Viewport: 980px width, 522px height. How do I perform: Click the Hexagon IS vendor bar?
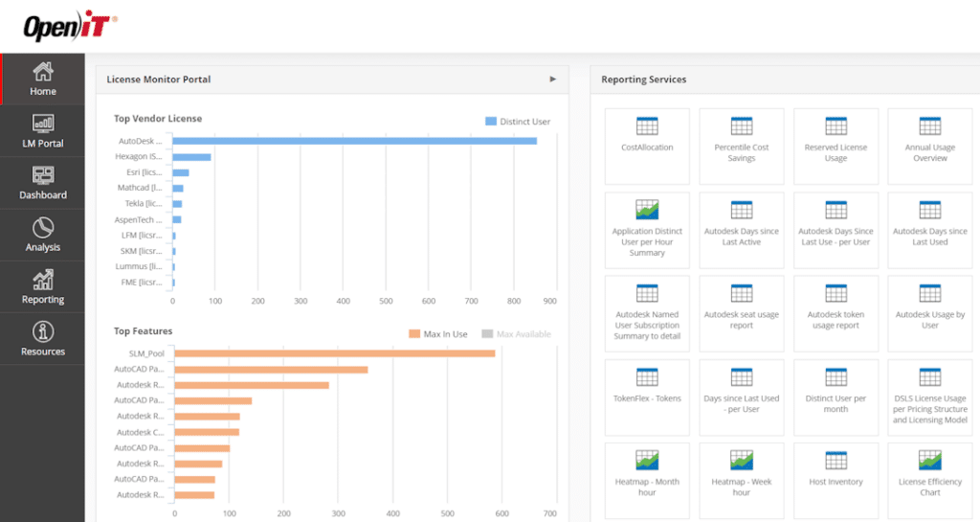tap(191, 157)
